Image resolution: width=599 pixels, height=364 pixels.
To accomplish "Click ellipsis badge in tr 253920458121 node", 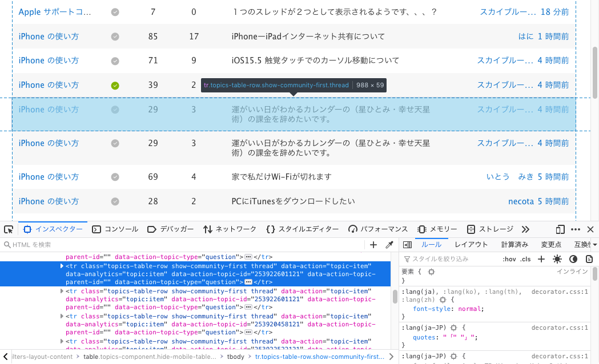I will click(x=248, y=333).
